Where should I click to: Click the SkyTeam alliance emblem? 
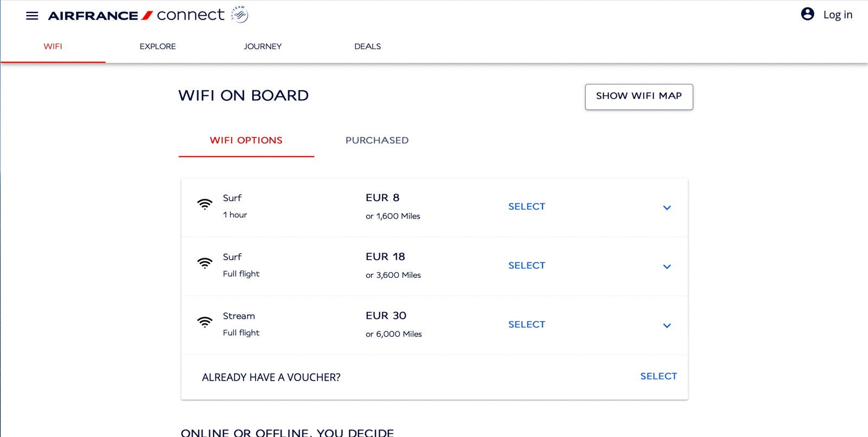[239, 15]
